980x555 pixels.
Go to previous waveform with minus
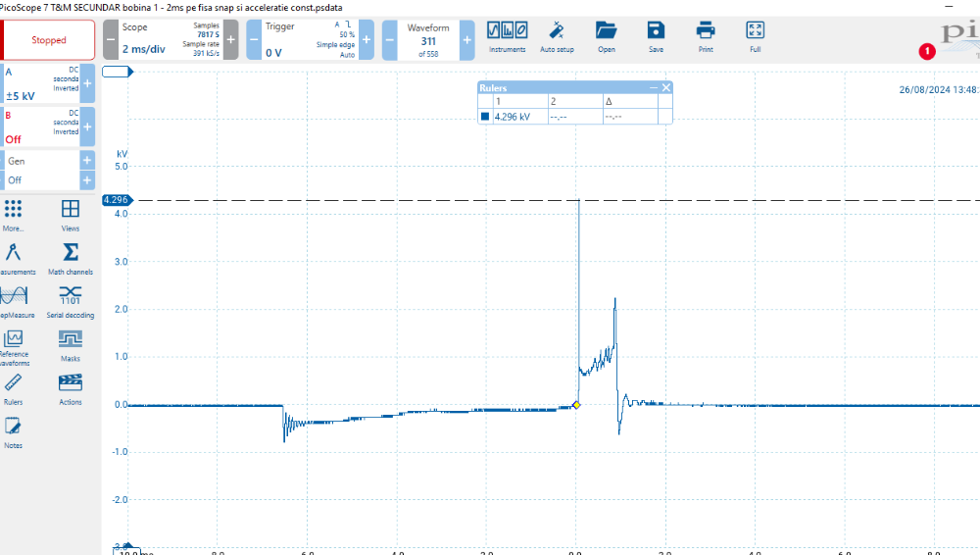click(390, 40)
